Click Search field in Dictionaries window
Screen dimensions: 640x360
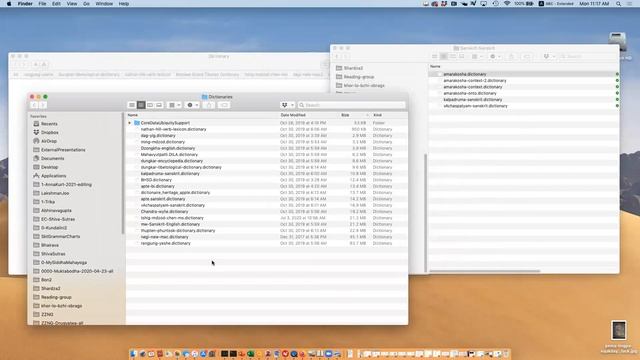(x=351, y=105)
